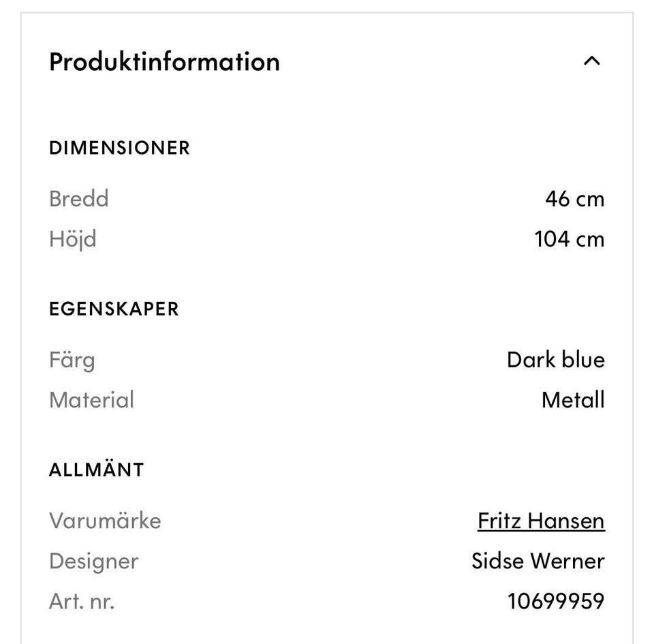Open the Fritz Hansen brand link
The height and width of the screenshot is (644, 654).
click(541, 521)
